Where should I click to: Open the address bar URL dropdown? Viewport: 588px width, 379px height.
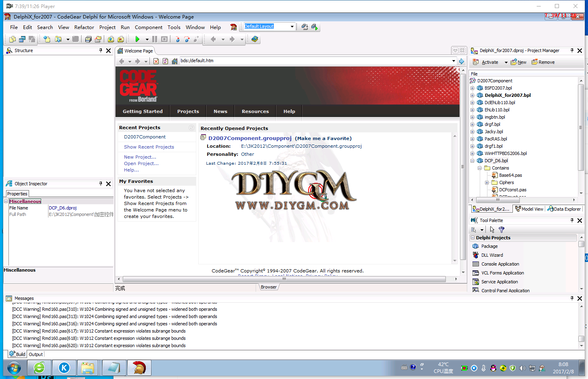point(454,61)
